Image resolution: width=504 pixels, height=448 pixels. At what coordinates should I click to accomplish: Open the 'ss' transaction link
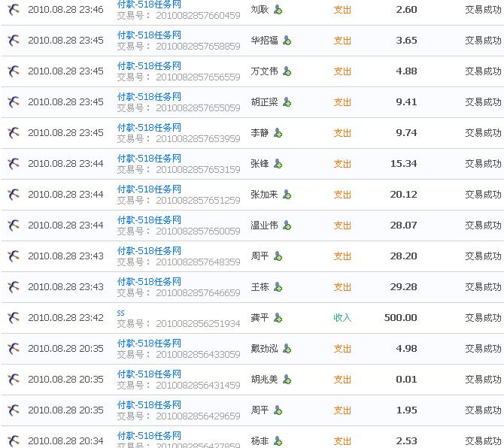[121, 313]
